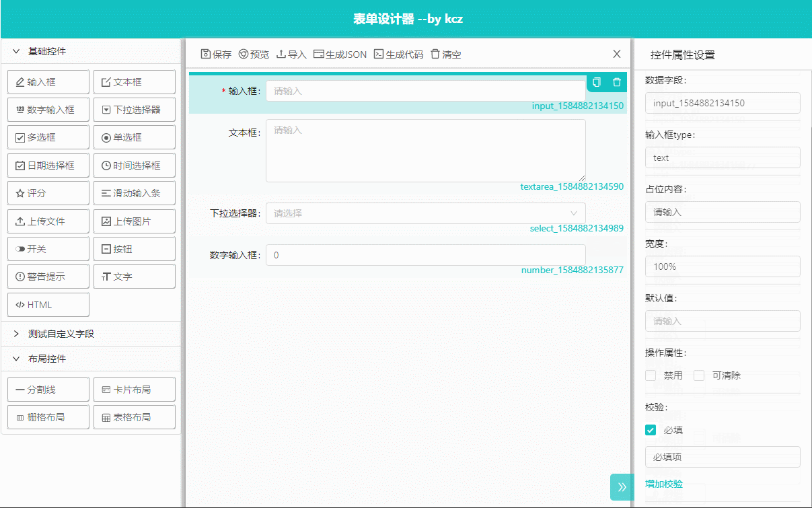This screenshot has height=508, width=812.
Task: Add a 开关 (switch) control
Action: point(48,248)
